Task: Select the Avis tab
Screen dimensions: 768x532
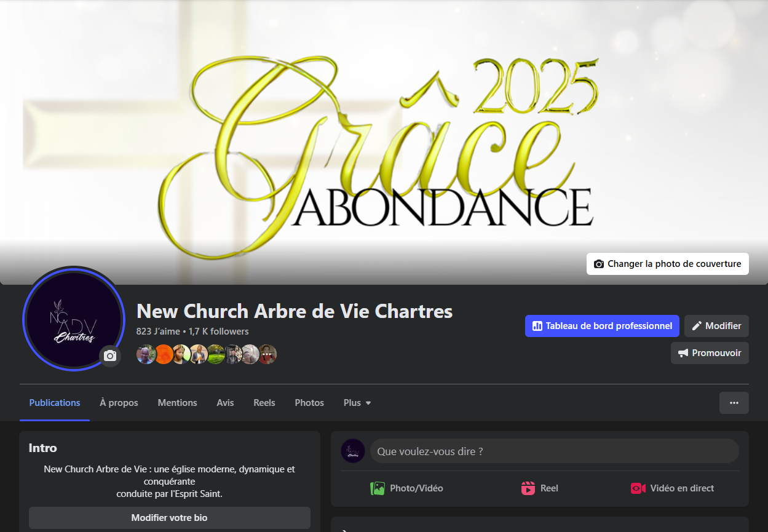Action: [225, 403]
